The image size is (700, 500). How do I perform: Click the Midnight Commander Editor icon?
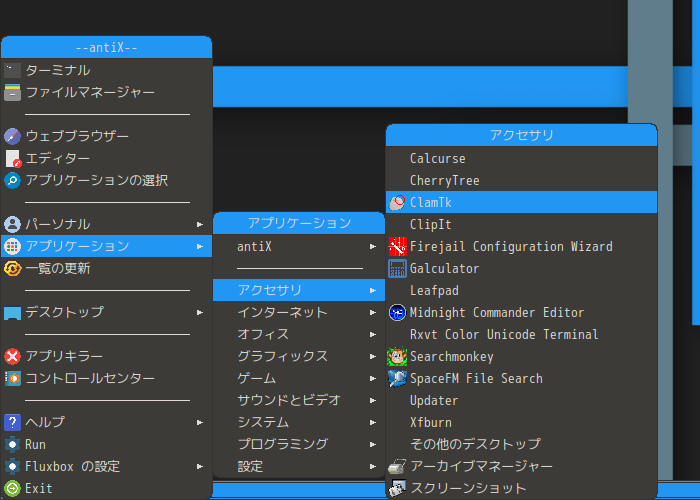[397, 312]
